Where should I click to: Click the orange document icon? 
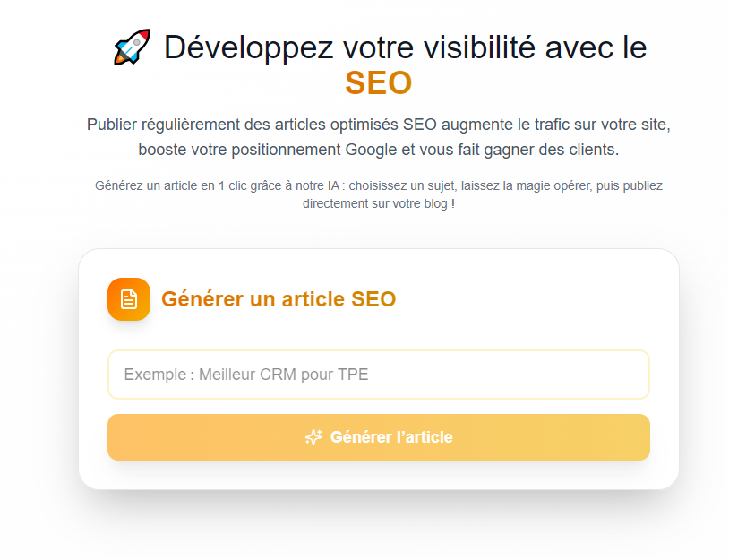point(129,299)
